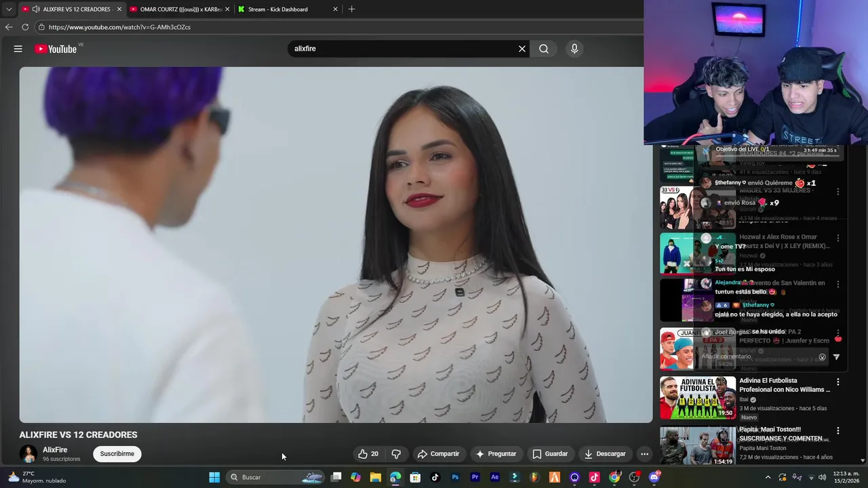Open Discord from the taskbar

(x=654, y=477)
